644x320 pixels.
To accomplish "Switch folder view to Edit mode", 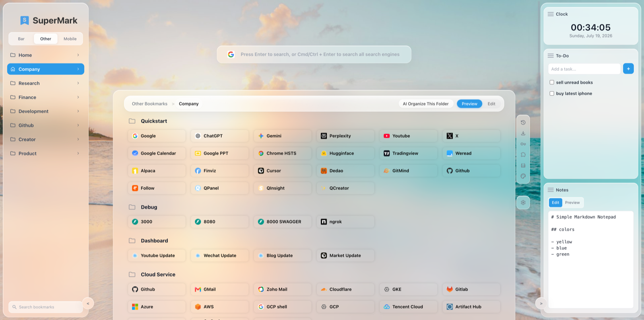I will point(491,104).
